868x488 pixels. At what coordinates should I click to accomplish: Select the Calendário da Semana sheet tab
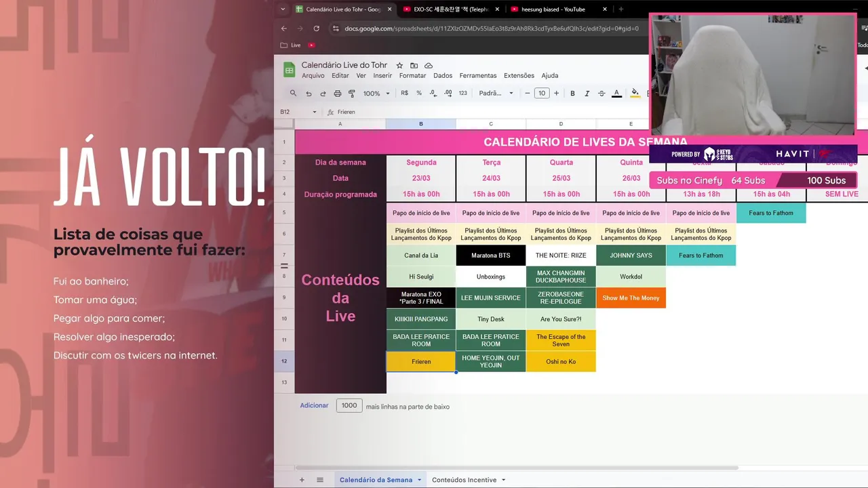click(x=376, y=480)
